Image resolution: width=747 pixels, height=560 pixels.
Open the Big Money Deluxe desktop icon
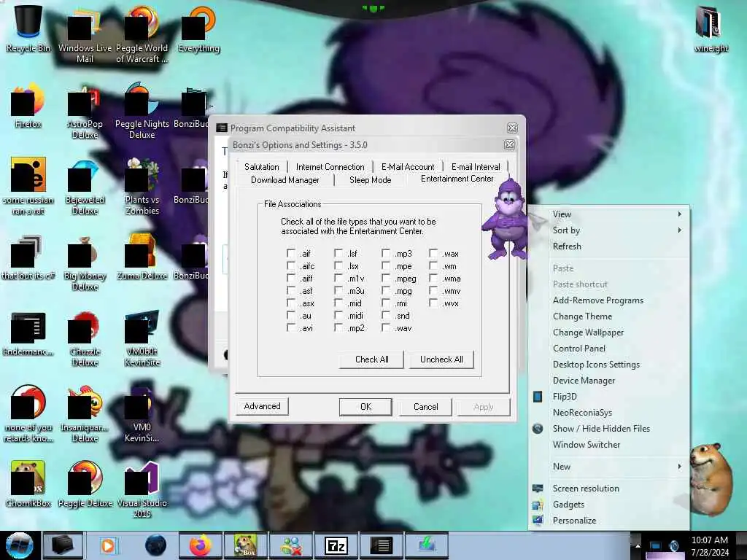pyautogui.click(x=85, y=262)
